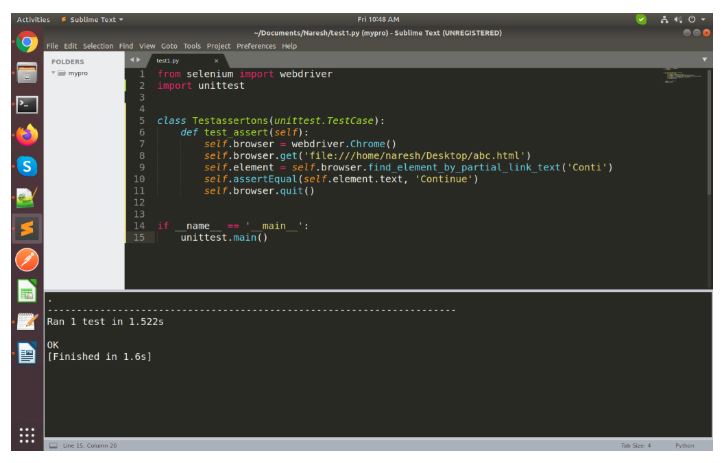Open Skype from the dock
Viewport: 725px width, 463px height.
(27, 166)
